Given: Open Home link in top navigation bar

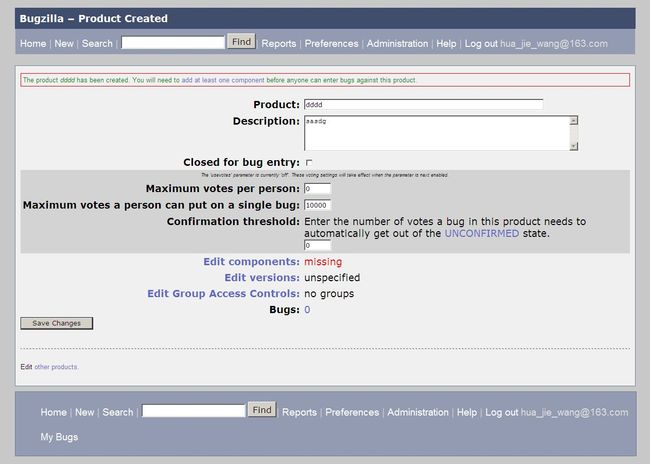Looking at the screenshot, I should 33,44.
